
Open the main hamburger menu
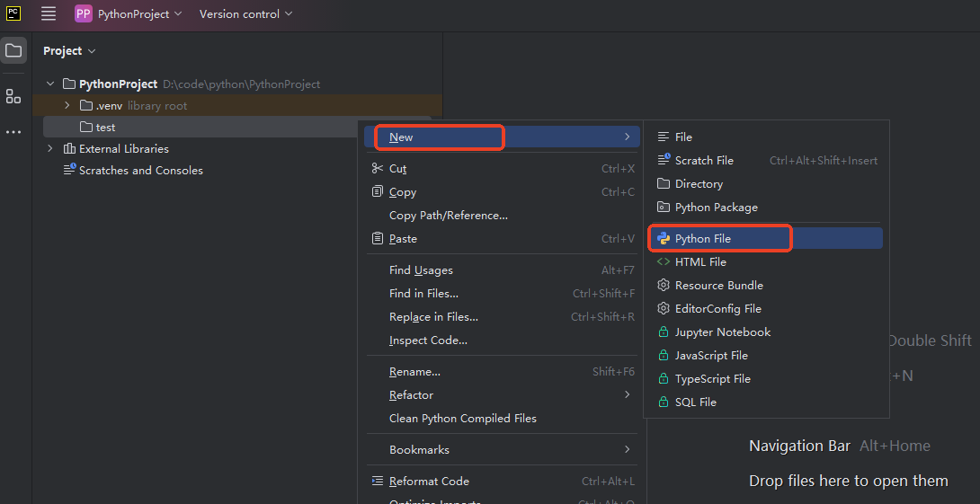(49, 13)
